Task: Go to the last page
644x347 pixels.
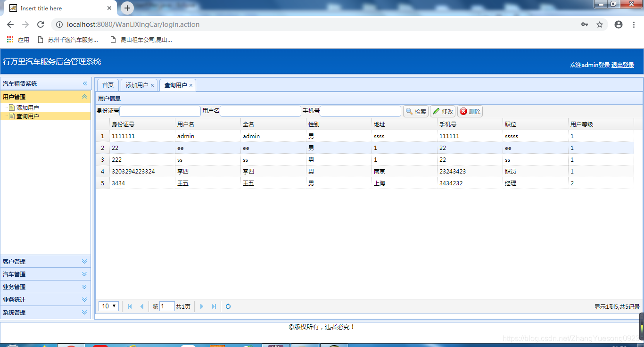Action: point(214,306)
